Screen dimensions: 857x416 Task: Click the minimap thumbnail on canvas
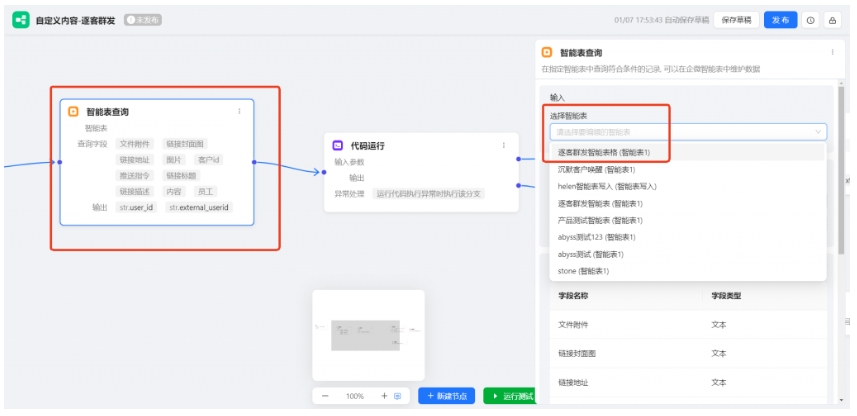pos(368,335)
